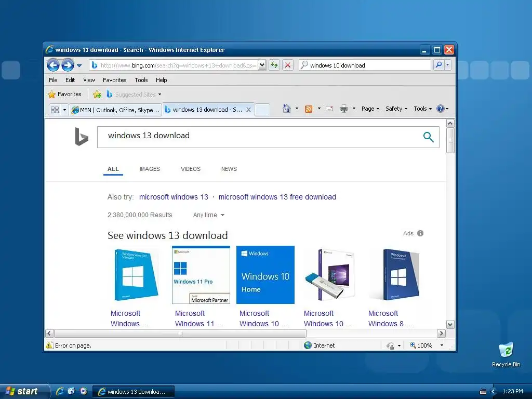
Task: Switch to IMAGES results tab
Action: point(150,169)
